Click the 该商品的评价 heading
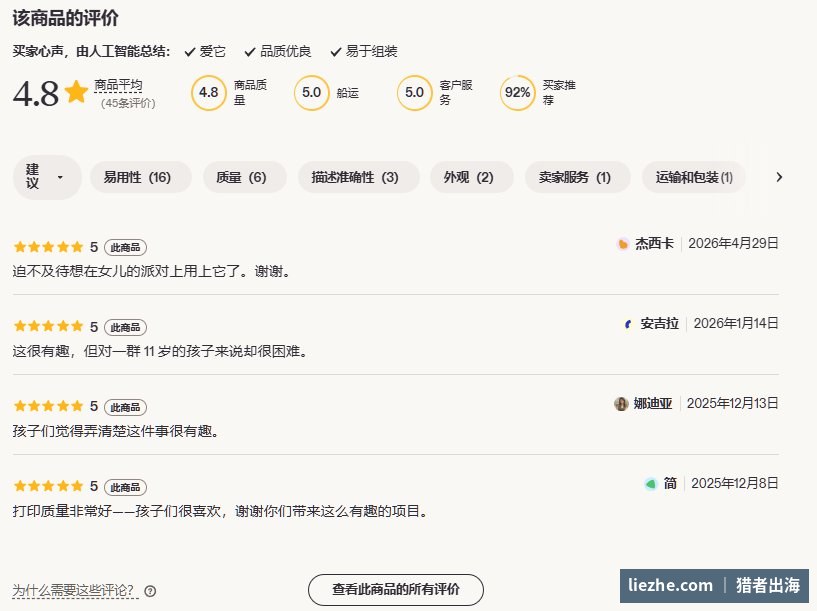 coord(66,18)
